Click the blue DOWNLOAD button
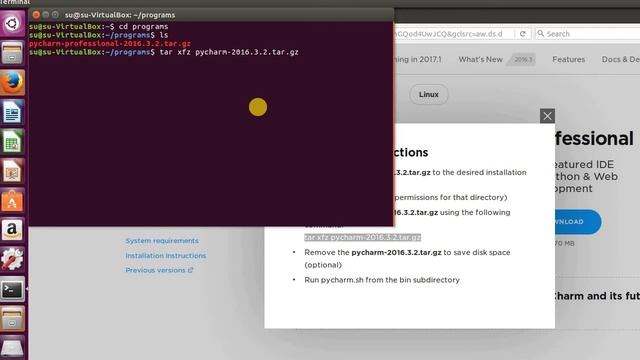 click(578, 222)
